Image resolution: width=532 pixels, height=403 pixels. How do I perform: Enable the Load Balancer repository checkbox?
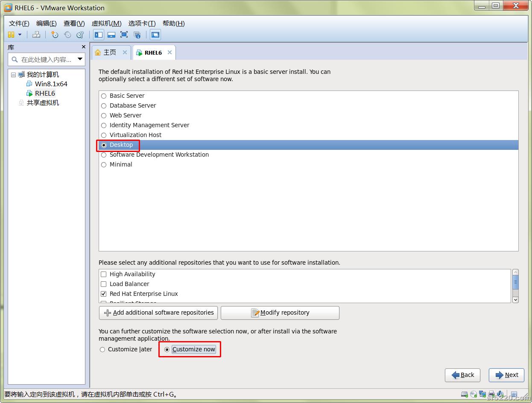tap(103, 284)
